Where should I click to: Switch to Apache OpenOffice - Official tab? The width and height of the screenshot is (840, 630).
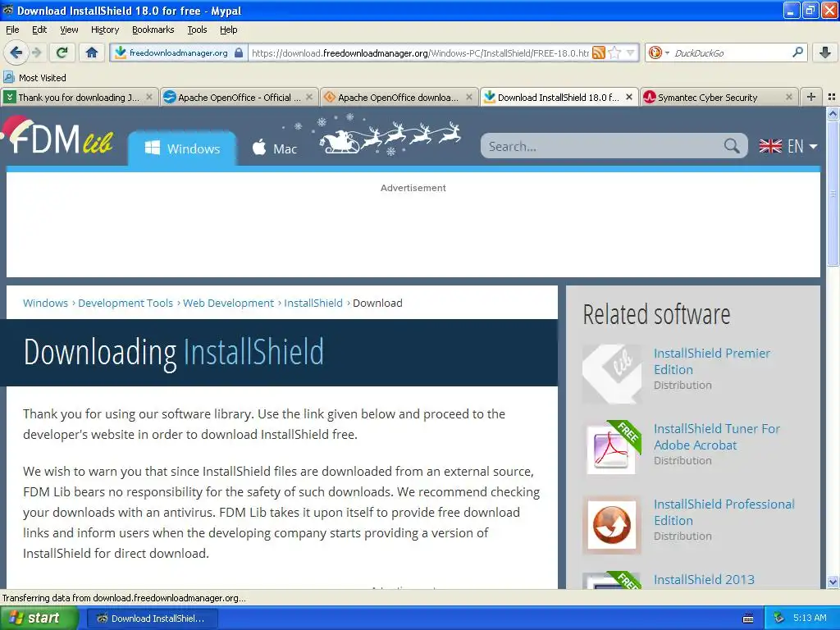coord(239,97)
